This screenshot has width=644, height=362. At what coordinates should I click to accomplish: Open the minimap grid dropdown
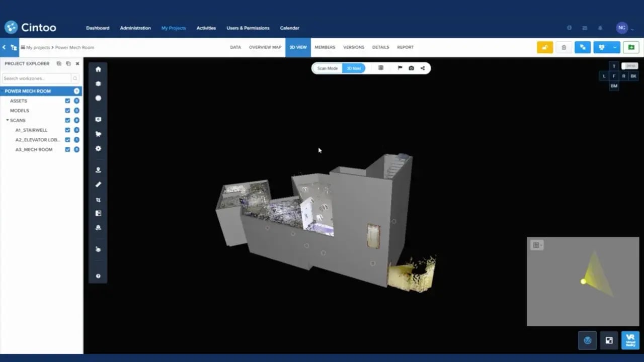pos(537,245)
